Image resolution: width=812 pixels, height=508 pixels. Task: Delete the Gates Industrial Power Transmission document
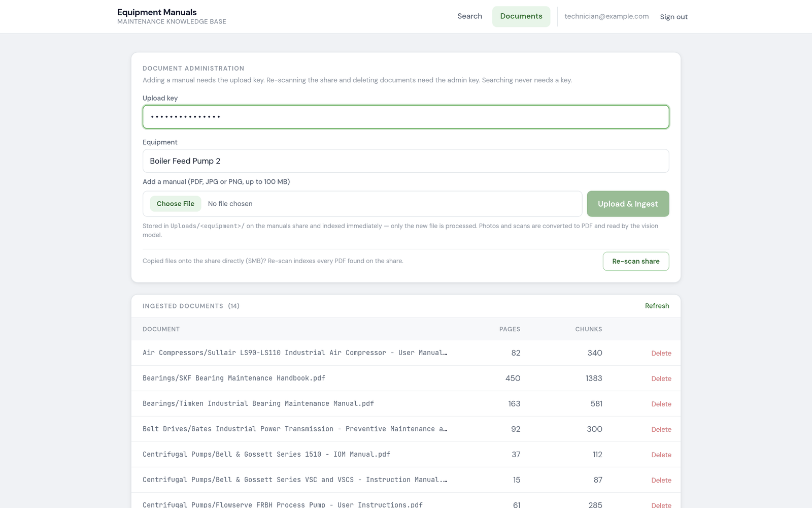[661, 429]
